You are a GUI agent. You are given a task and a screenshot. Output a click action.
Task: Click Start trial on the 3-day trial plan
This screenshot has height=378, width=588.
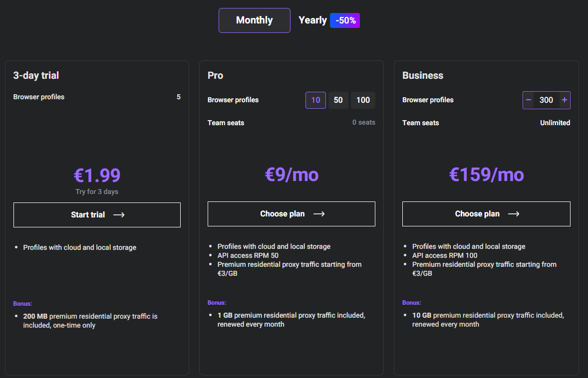(x=97, y=214)
